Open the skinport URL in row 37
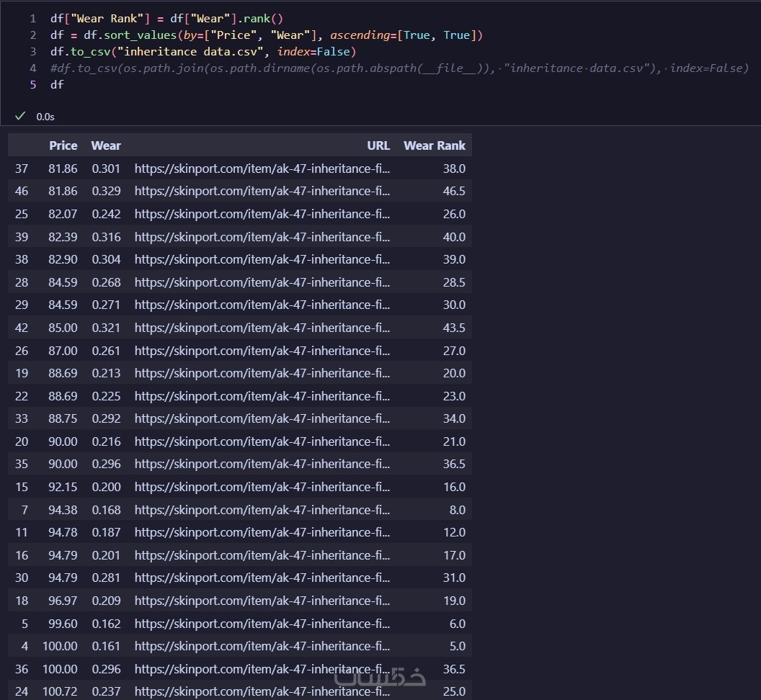 [262, 169]
